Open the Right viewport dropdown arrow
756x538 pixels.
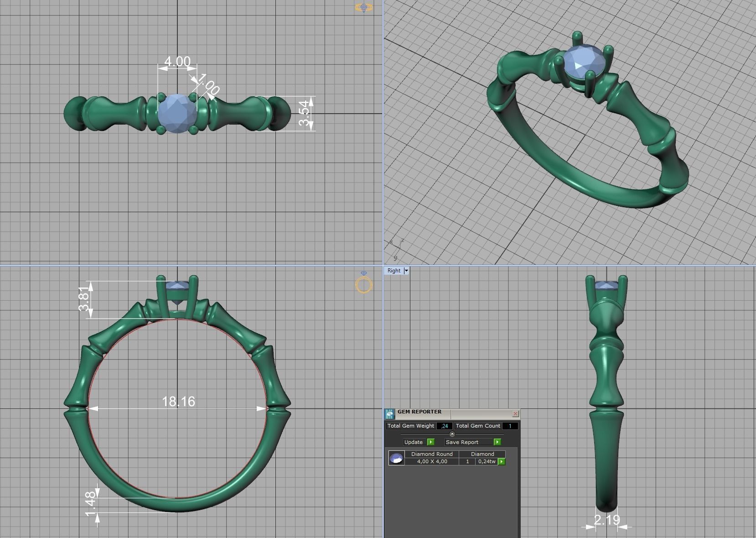coord(406,271)
